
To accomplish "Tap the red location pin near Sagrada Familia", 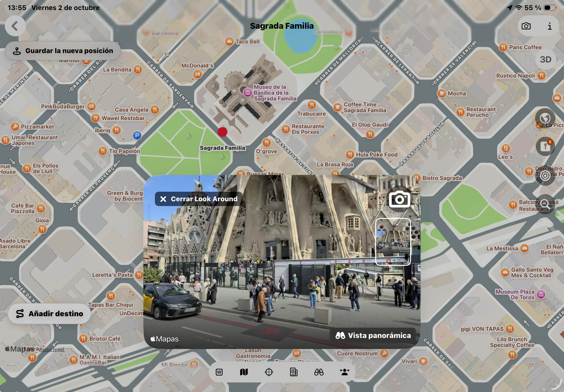I will click(222, 132).
